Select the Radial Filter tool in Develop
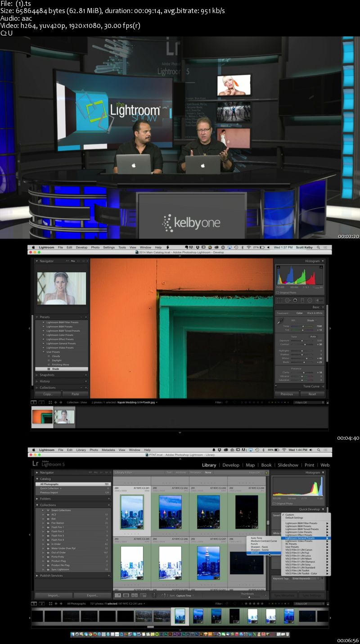The height and width of the screenshot is (644, 360). 310,300
